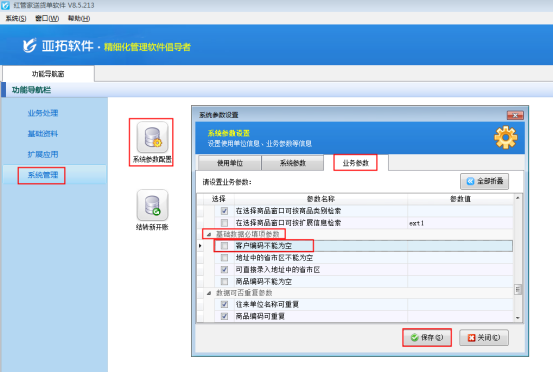Click the scrollbar down arrow in parameter list
The image size is (554, 372).
518,318
